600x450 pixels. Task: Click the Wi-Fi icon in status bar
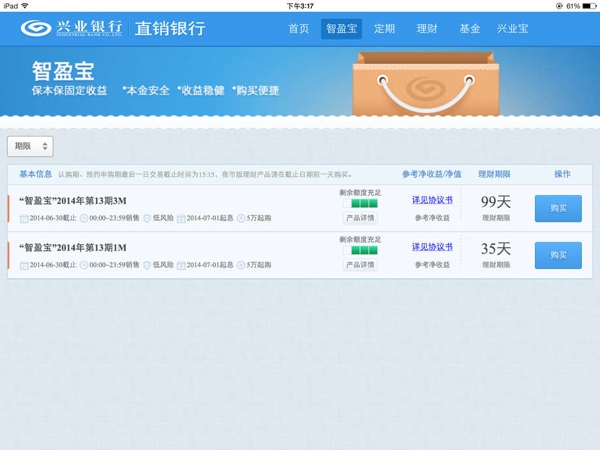[x=25, y=6]
